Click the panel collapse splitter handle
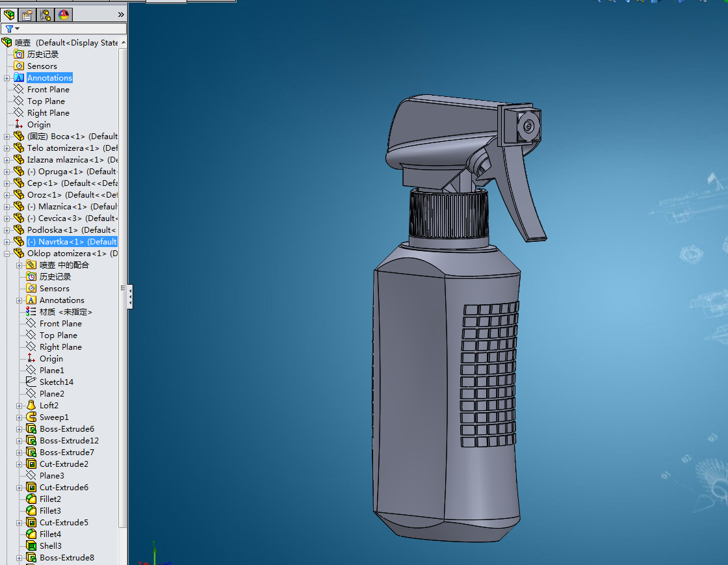Viewport: 728px width, 565px height. (130, 296)
